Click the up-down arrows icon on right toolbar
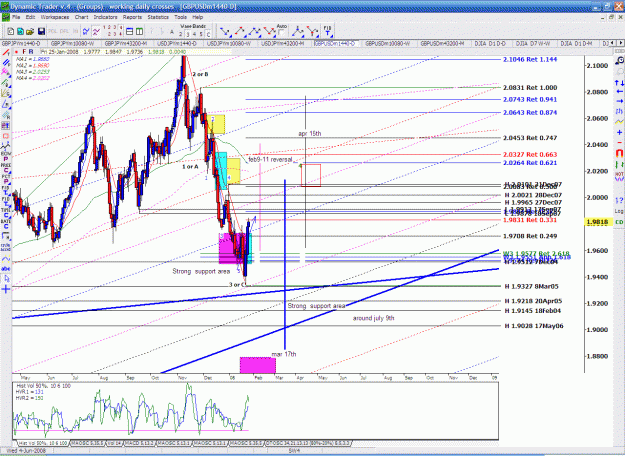The width and height of the screenshot is (625, 456). pyautogui.click(x=619, y=83)
